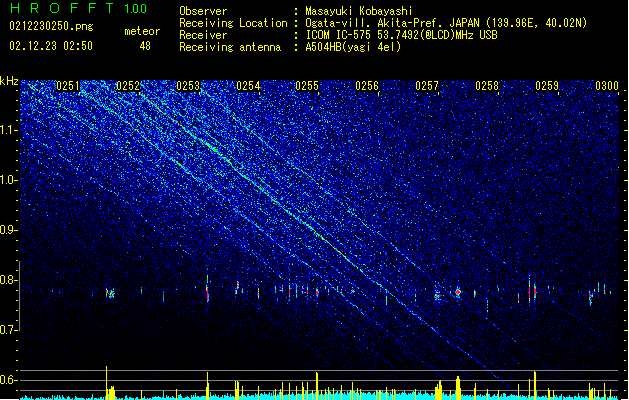Click the 0258 time marker

pyautogui.click(x=487, y=86)
